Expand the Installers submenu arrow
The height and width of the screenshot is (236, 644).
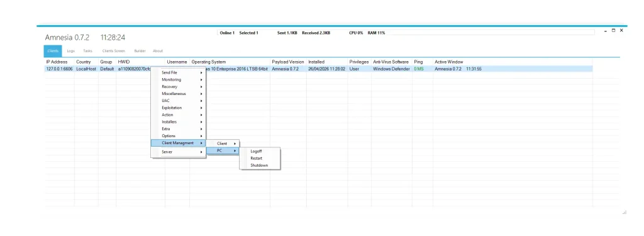coord(201,122)
